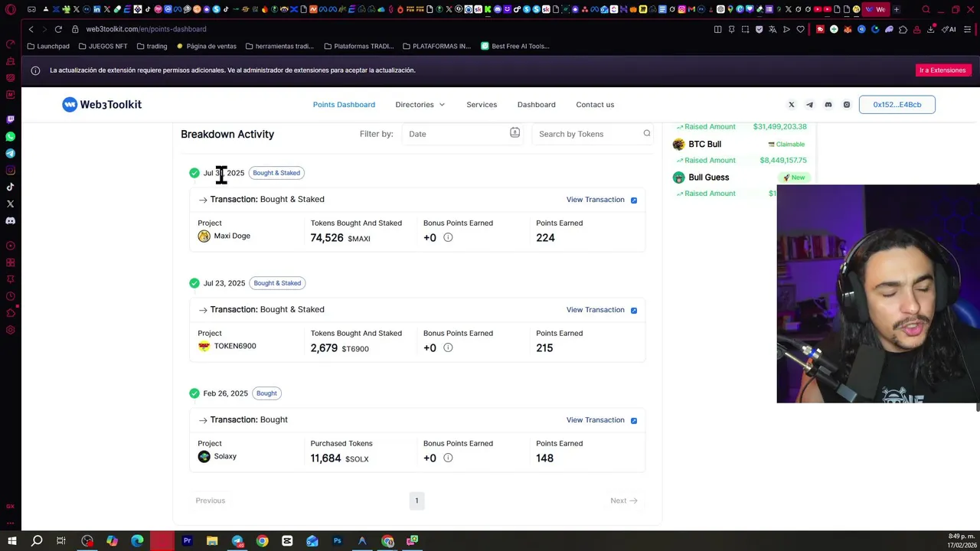Show bonus points info for Solaxy
This screenshot has height=551, width=980.
point(448,458)
